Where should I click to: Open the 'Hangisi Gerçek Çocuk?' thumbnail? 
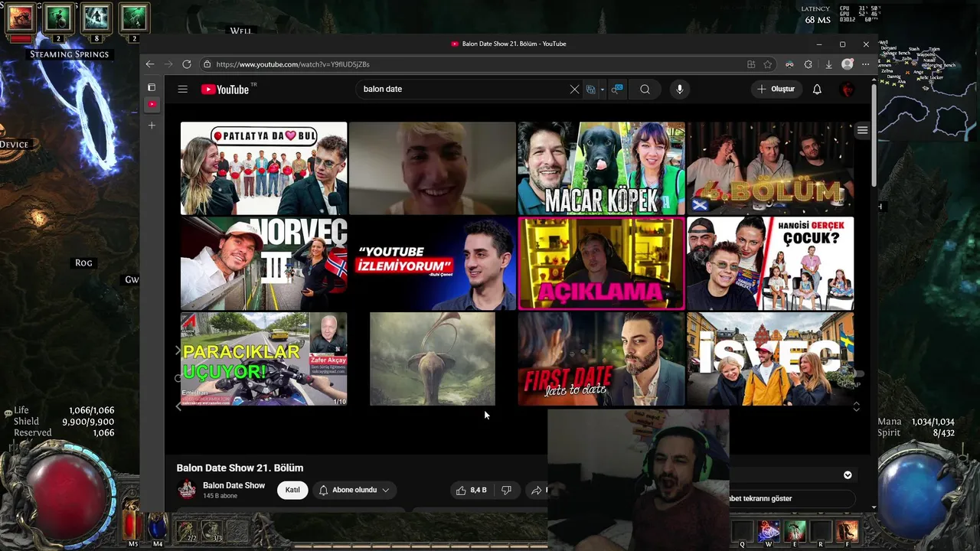click(x=770, y=263)
